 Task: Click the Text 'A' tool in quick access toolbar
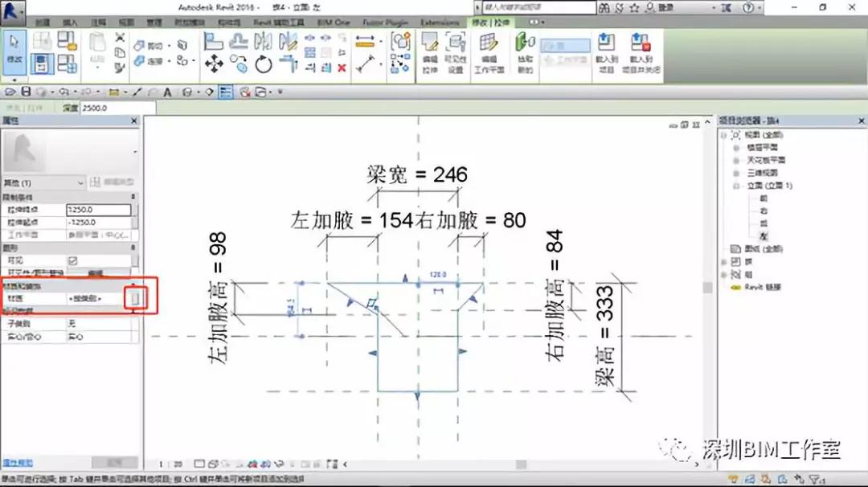pos(167,92)
